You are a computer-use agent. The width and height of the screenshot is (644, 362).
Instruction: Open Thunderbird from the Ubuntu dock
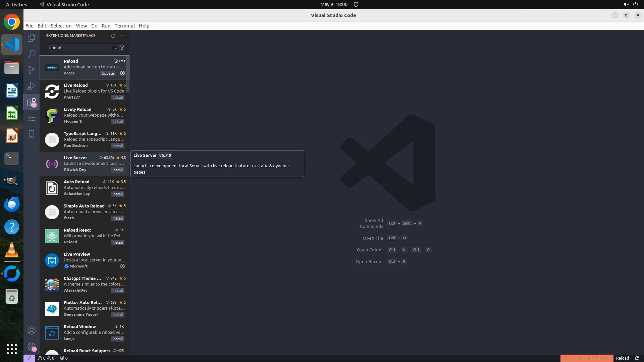(12, 204)
